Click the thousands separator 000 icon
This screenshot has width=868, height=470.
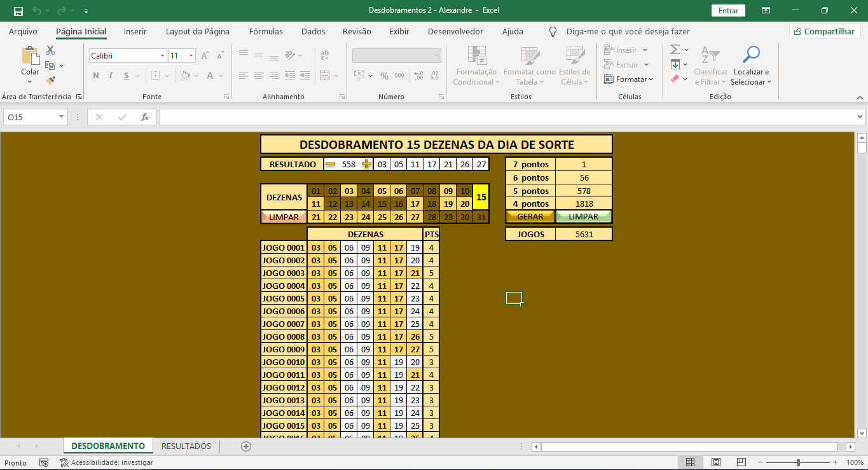399,76
